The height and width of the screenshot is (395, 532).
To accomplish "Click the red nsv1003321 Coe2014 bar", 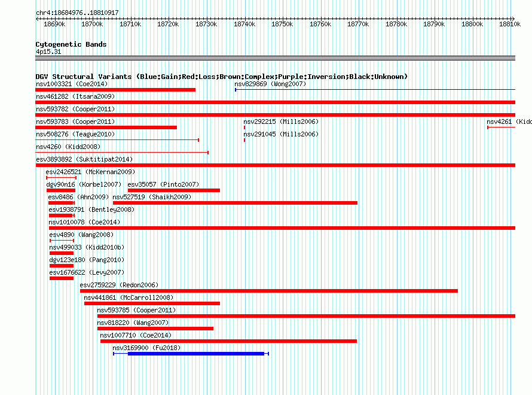I will coord(115,90).
